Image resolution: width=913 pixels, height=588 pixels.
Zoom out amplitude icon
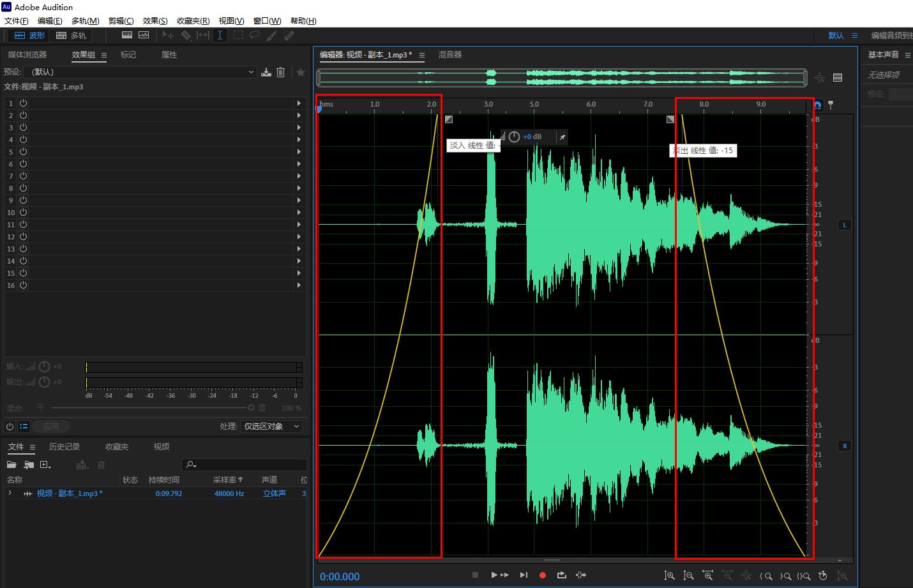[x=688, y=575]
